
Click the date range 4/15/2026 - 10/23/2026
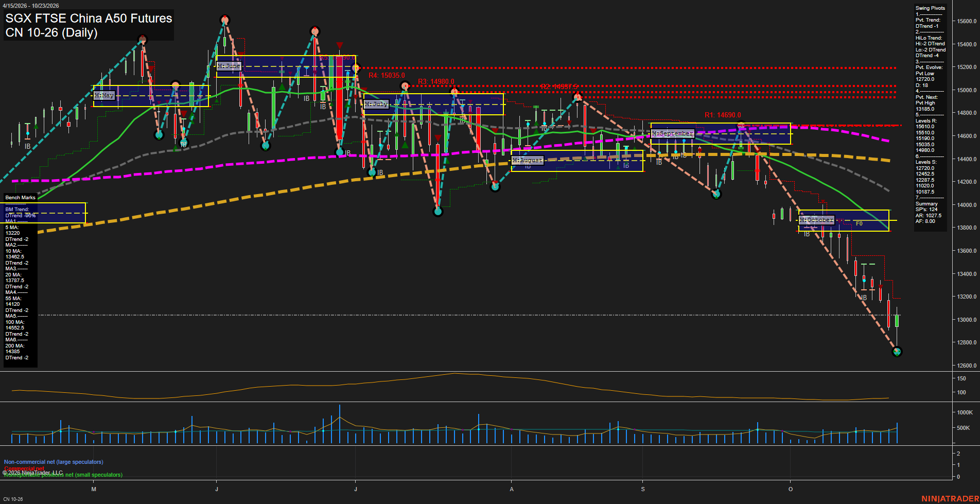click(x=31, y=6)
